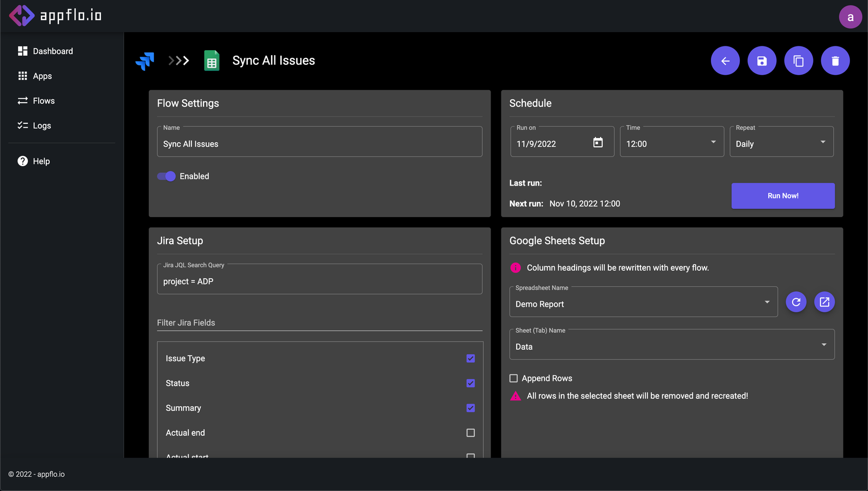Go back with the arrow button
The image size is (868, 491).
pyautogui.click(x=725, y=61)
